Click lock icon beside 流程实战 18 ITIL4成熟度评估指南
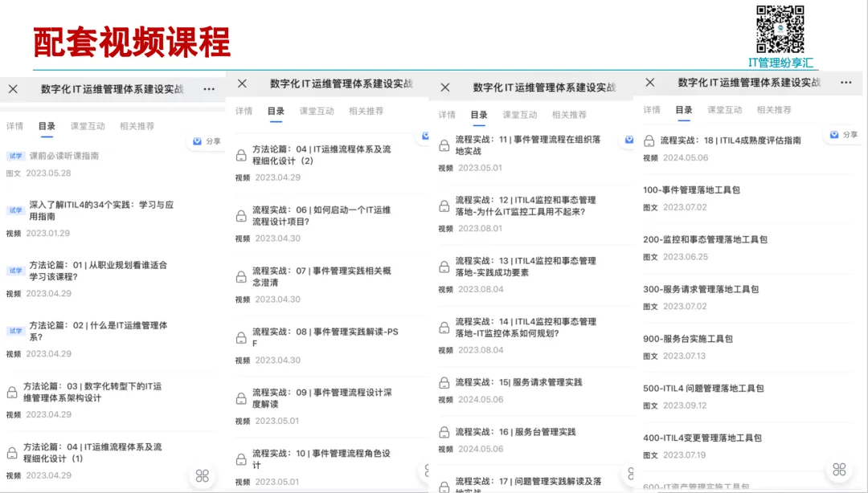 649,141
